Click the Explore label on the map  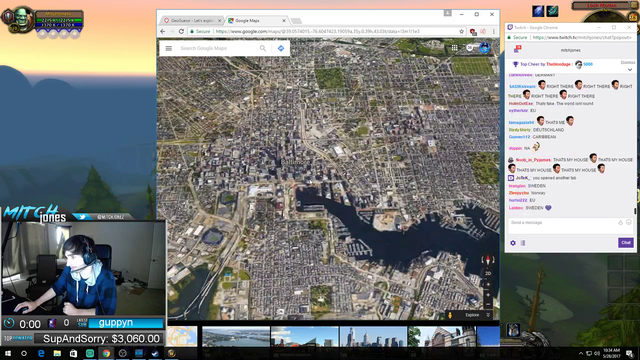472,315
